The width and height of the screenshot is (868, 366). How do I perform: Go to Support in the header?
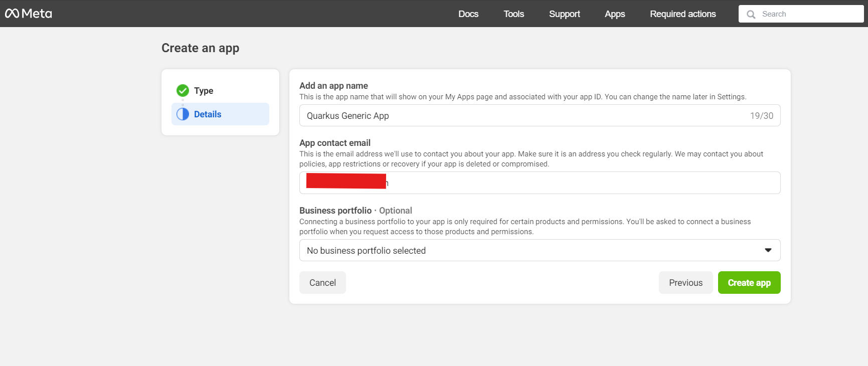[564, 14]
